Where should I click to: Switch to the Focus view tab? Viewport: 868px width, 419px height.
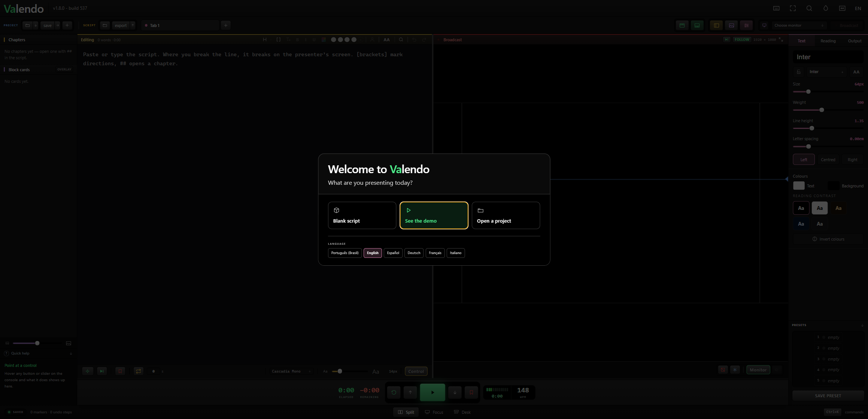click(434, 412)
